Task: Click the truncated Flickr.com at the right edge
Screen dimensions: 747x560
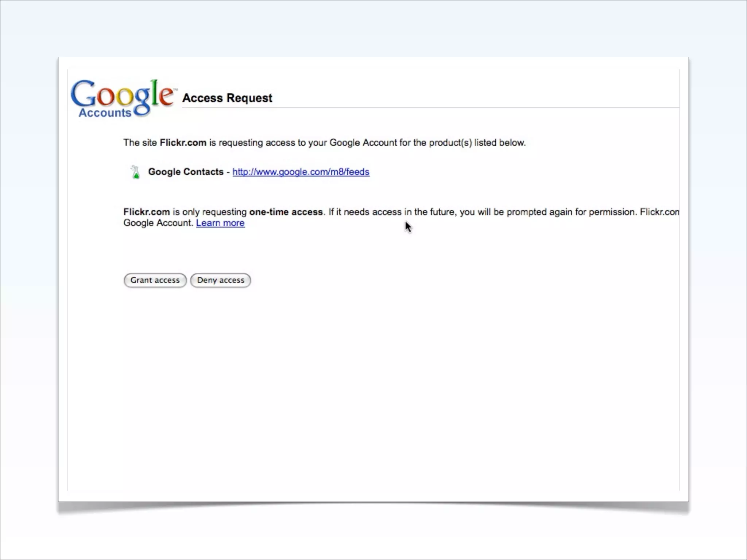Action: click(659, 212)
